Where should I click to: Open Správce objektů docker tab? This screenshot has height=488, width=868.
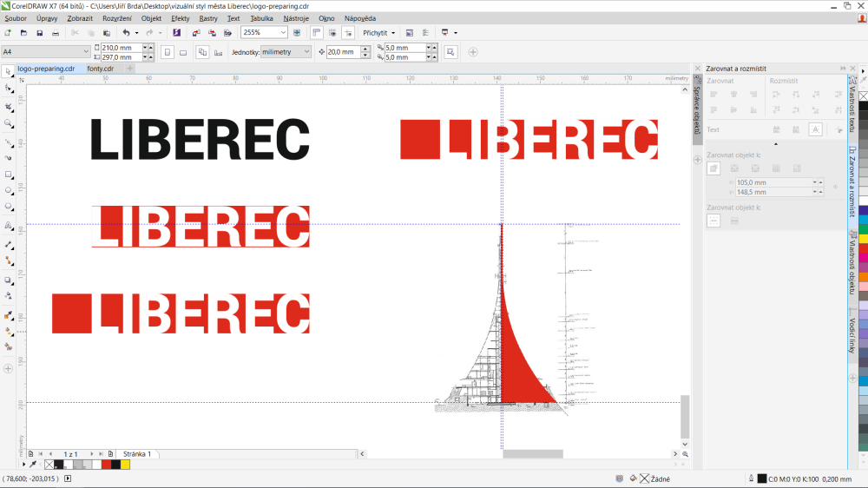coord(698,109)
